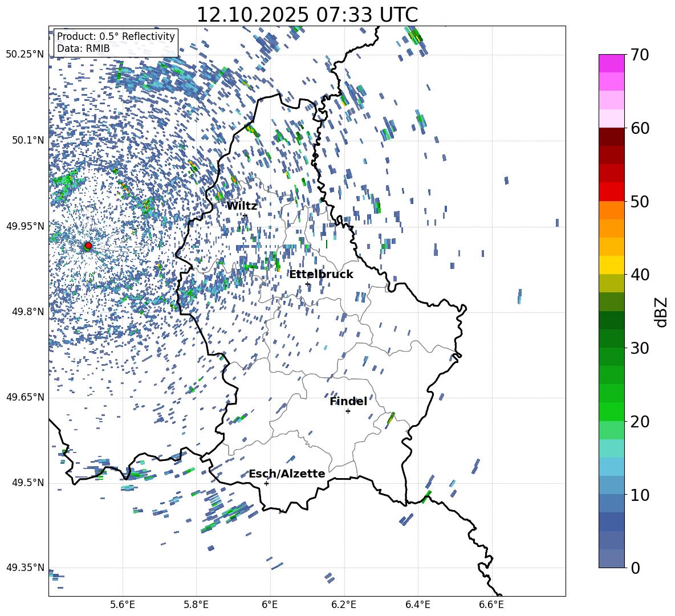This screenshot has height=616, width=675.
Task: Pick the magenta top colorbar swatch
Action: click(612, 63)
